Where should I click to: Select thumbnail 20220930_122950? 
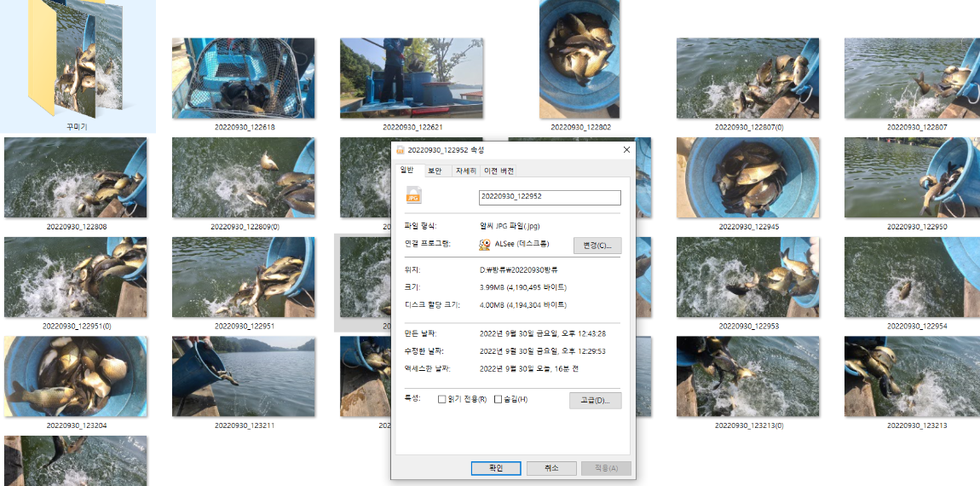pyautogui.click(x=913, y=177)
